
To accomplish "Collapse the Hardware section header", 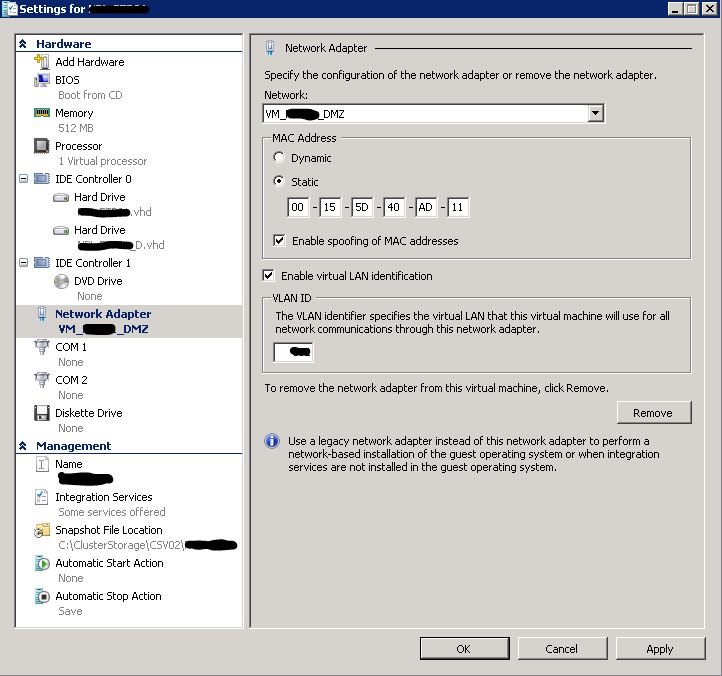I will 24,44.
